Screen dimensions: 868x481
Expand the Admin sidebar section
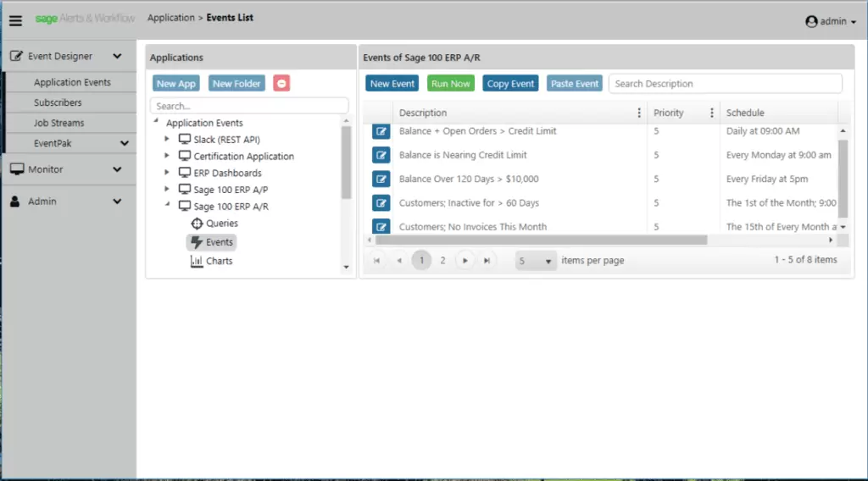(x=117, y=202)
